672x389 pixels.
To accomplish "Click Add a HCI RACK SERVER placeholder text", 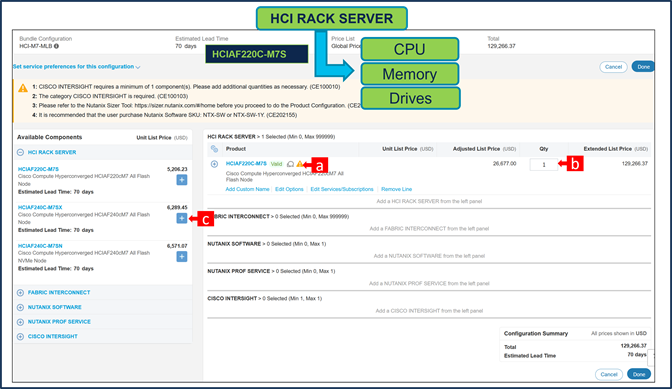I will [429, 201].
